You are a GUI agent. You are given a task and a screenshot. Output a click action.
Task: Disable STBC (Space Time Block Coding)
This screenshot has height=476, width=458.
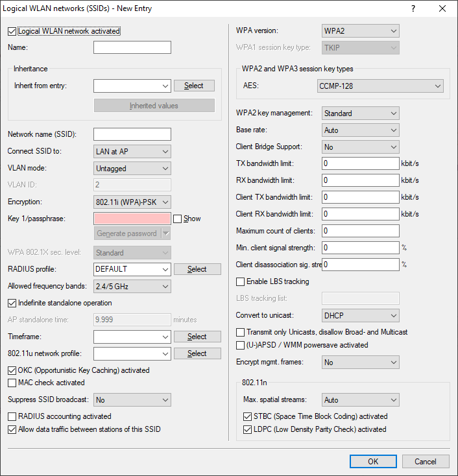(x=247, y=416)
